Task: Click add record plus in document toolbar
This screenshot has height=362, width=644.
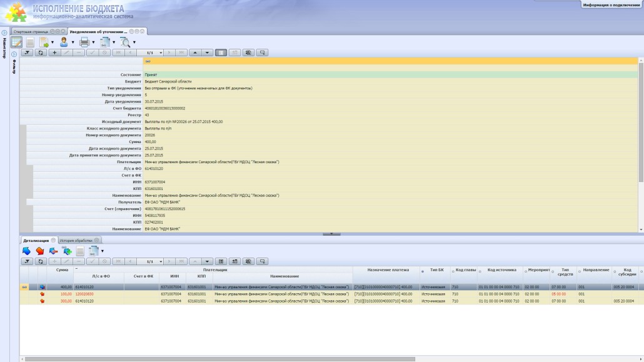Action: [x=54, y=53]
